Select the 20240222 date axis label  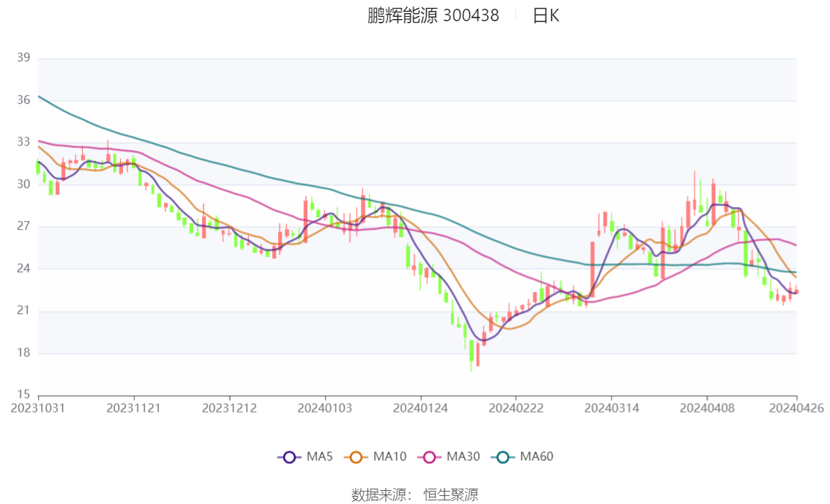tap(515, 407)
